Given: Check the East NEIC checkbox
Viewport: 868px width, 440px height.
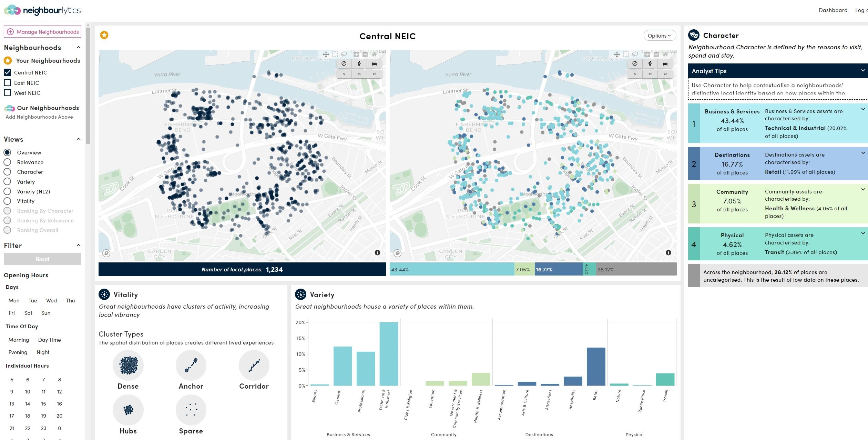Looking at the screenshot, I should [7, 83].
